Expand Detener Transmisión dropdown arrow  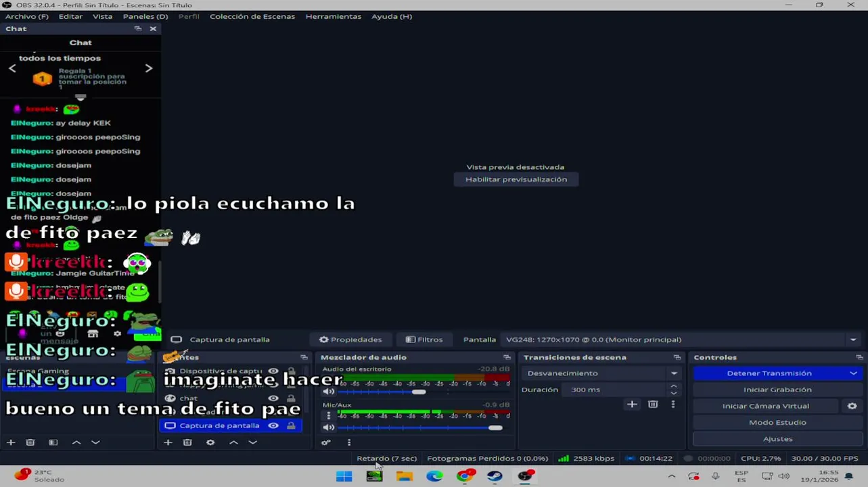point(853,373)
